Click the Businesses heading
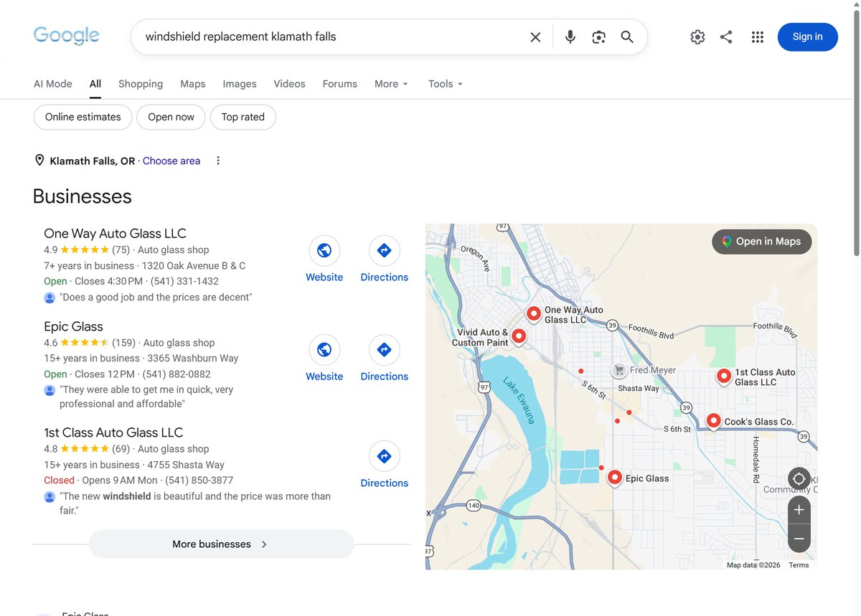Image resolution: width=861 pixels, height=616 pixels. [x=83, y=196]
